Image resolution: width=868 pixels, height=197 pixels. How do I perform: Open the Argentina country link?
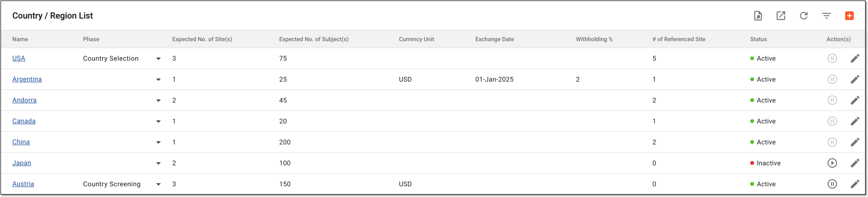(27, 79)
